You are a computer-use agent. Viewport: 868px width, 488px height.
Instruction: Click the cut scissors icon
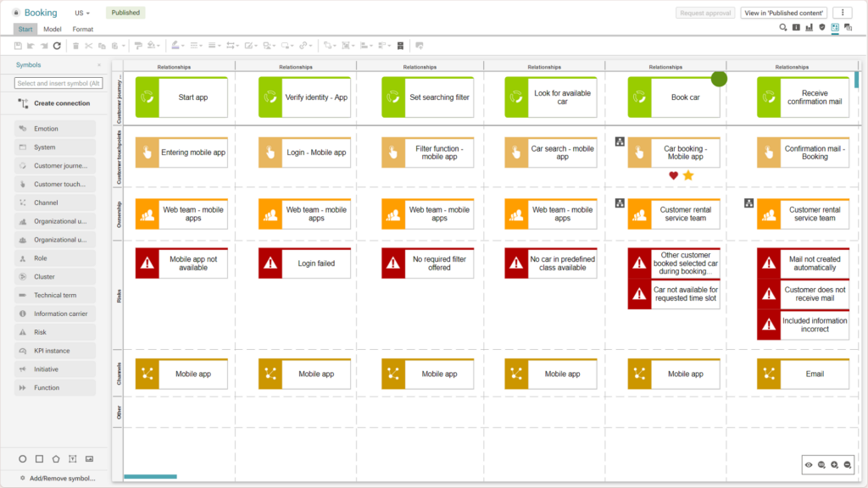[x=88, y=46]
